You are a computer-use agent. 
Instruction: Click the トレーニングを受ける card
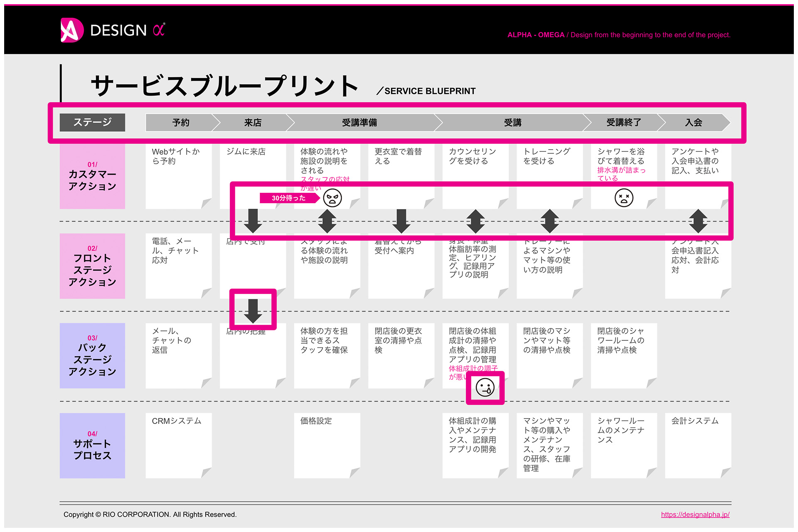click(549, 176)
